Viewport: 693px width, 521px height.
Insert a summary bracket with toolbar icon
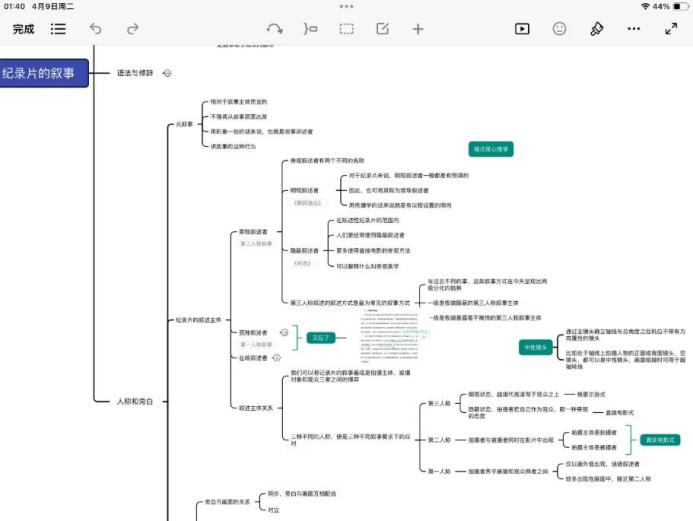click(310, 29)
